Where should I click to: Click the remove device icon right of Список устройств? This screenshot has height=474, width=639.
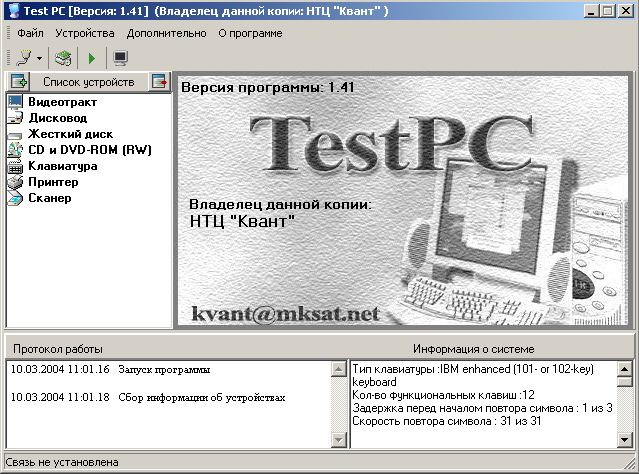click(x=159, y=82)
